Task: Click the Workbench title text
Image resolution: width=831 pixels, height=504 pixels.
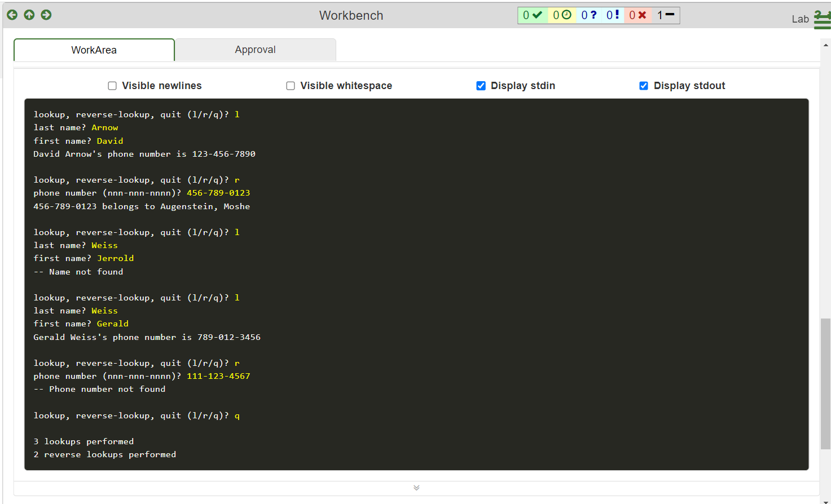Action: click(351, 16)
